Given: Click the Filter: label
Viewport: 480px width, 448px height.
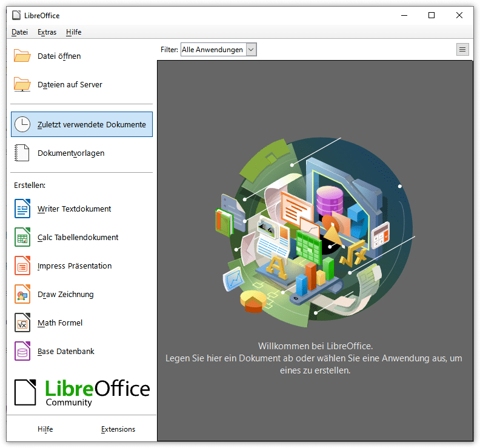Looking at the screenshot, I should pos(169,50).
